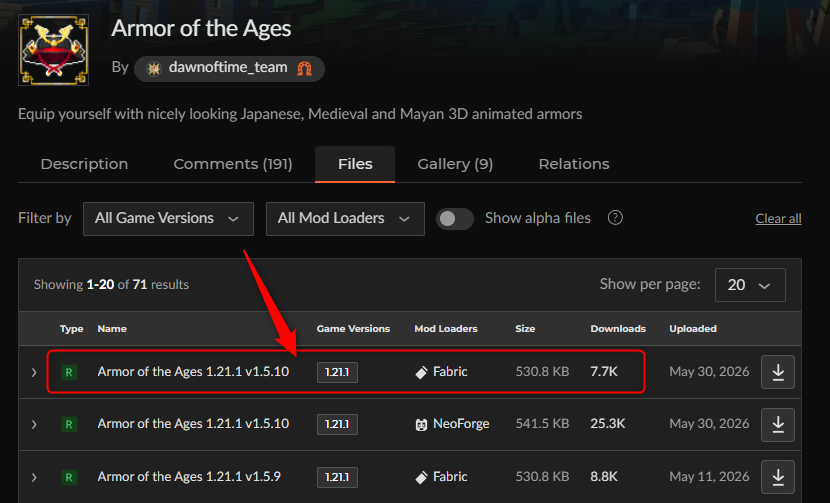Download the v1.5.10 Fabric file
This screenshot has width=830, height=503.
(778, 372)
